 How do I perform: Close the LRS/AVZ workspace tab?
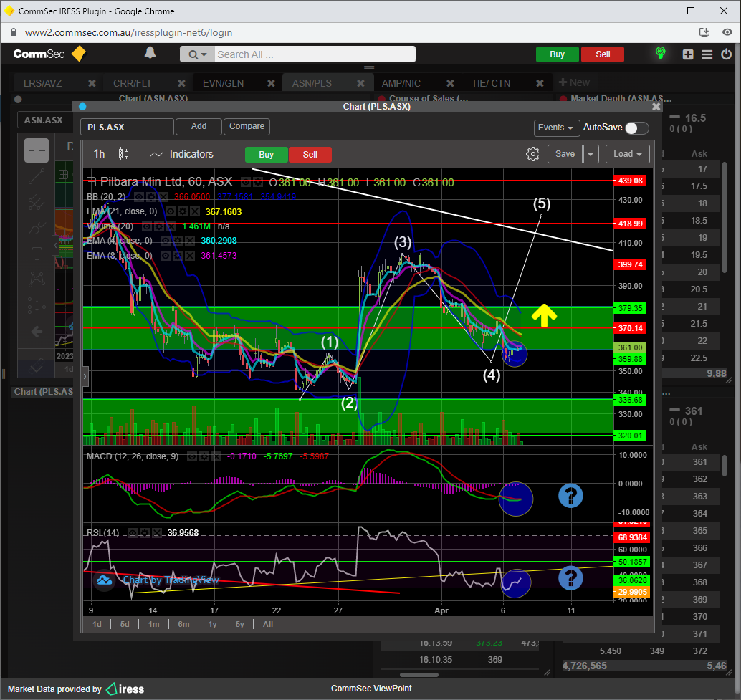(91, 83)
